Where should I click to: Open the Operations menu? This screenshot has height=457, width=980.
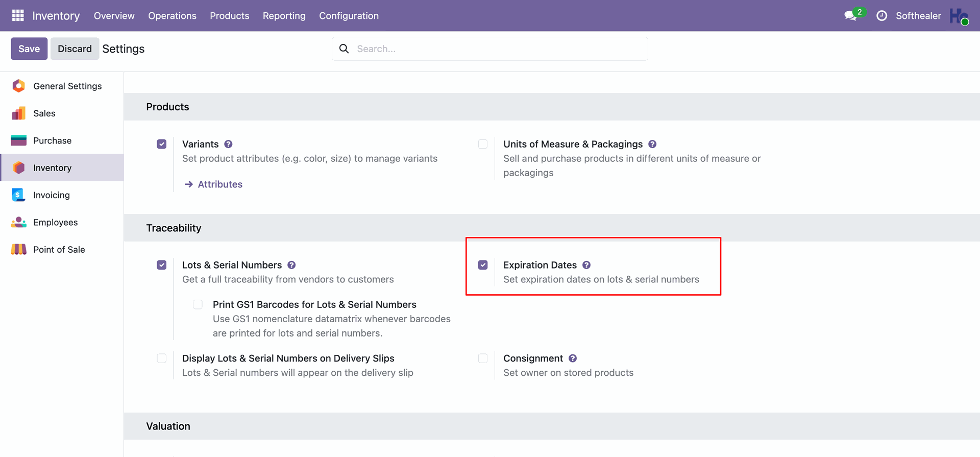(x=172, y=16)
